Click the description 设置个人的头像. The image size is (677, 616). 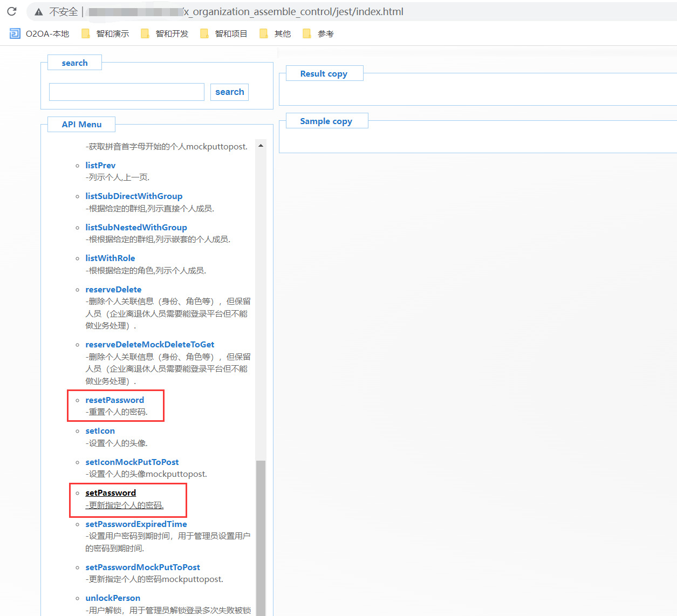tap(117, 443)
